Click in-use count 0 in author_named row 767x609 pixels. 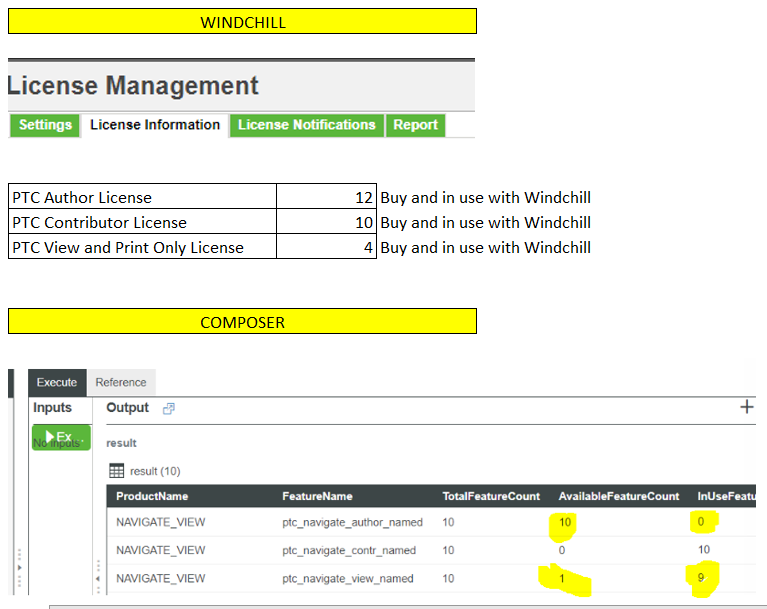pos(700,522)
